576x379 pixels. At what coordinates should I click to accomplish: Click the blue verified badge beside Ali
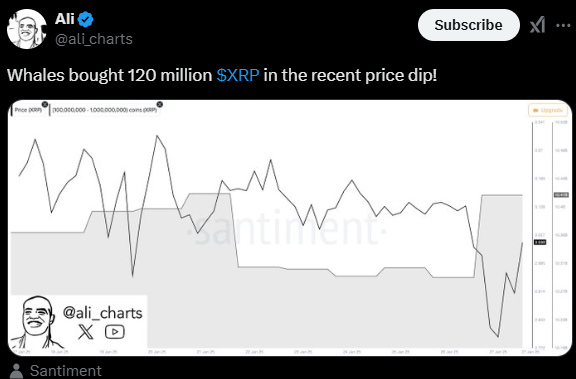point(86,19)
